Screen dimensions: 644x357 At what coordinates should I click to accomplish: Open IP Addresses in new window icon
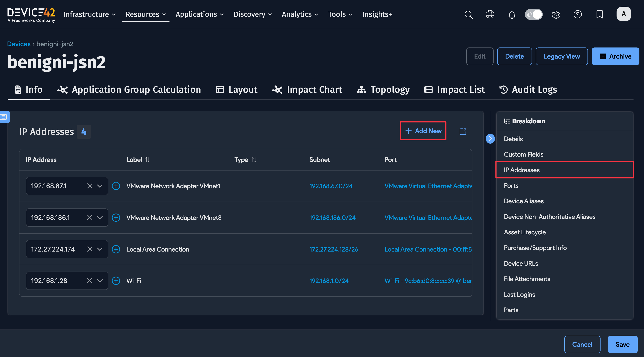pyautogui.click(x=463, y=131)
